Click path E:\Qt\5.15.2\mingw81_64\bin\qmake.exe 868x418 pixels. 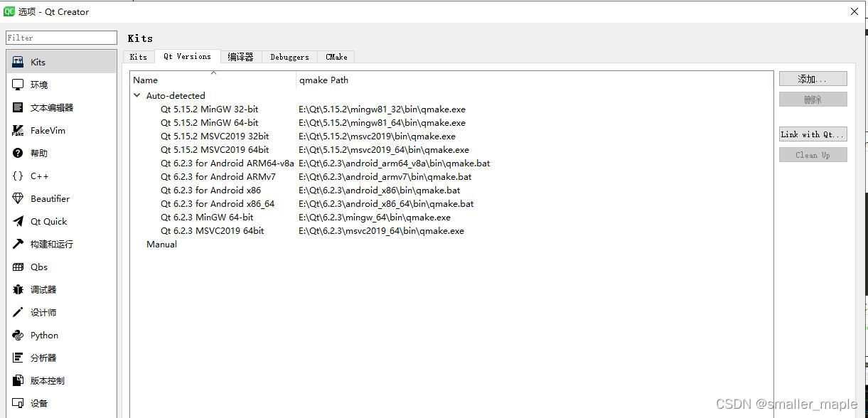click(x=382, y=123)
